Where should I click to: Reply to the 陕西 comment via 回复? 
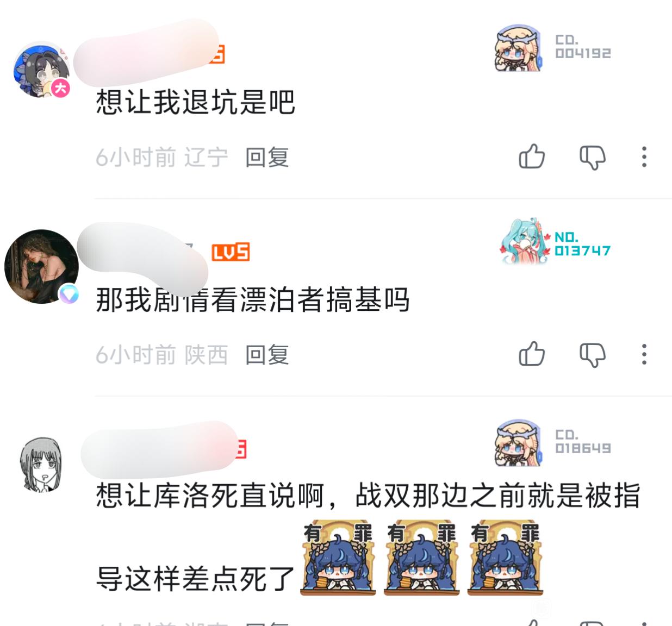[267, 355]
